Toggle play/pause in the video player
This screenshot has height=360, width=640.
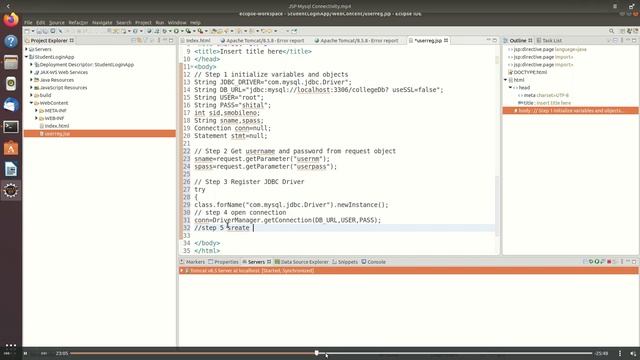pyautogui.click(x=25, y=353)
